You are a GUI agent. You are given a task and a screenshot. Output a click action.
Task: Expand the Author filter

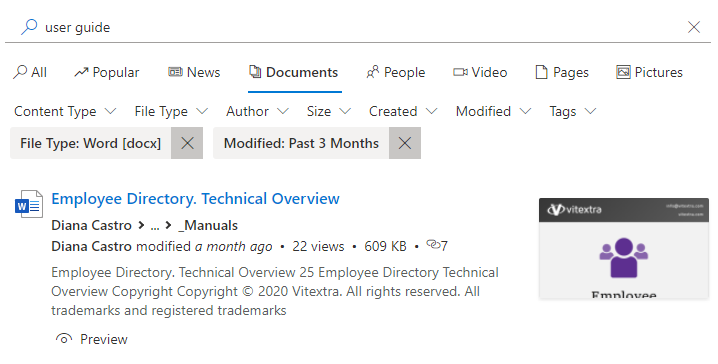[x=257, y=111]
